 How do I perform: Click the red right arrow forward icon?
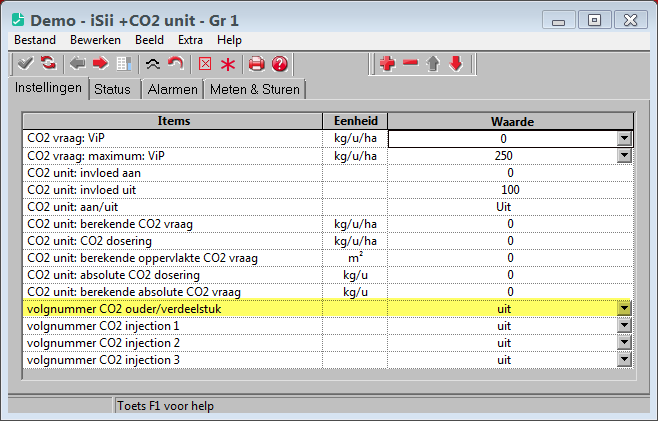(x=101, y=64)
